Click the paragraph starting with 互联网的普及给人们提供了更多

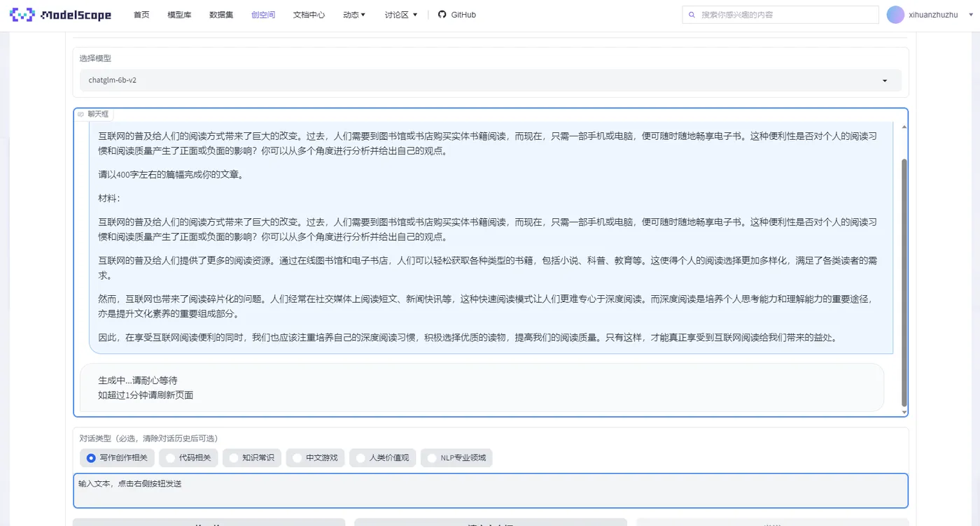488,268
